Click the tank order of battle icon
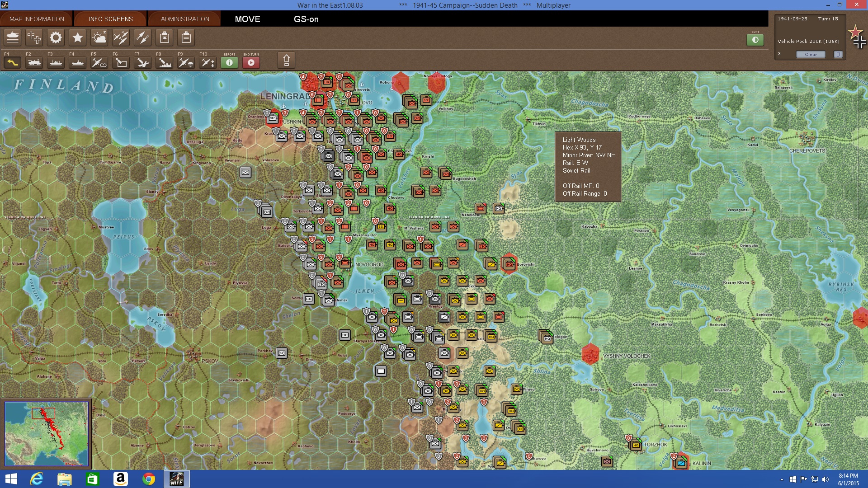 pos(13,38)
